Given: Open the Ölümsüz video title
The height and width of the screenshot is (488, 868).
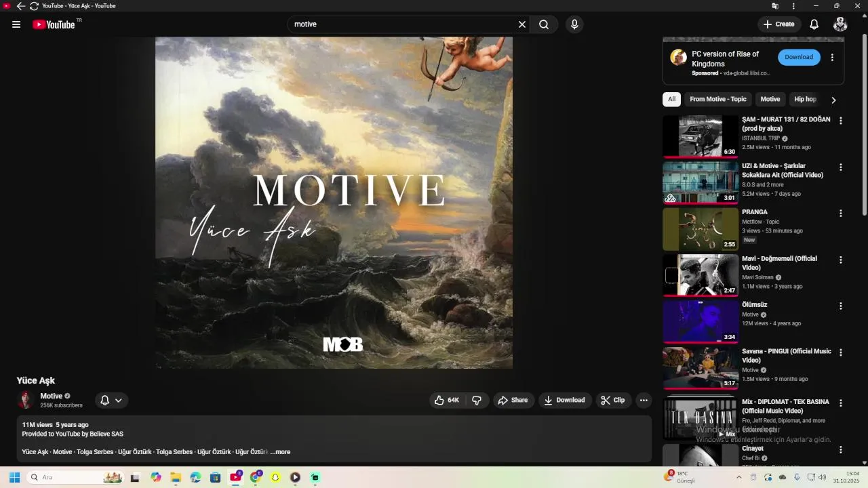Looking at the screenshot, I should click(754, 305).
